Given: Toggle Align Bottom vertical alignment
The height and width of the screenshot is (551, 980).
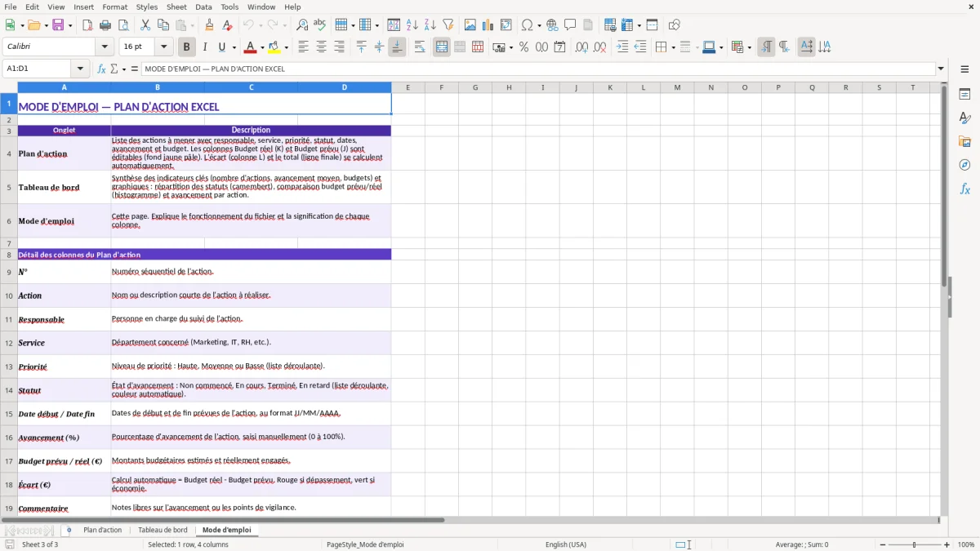Looking at the screenshot, I should point(397,47).
